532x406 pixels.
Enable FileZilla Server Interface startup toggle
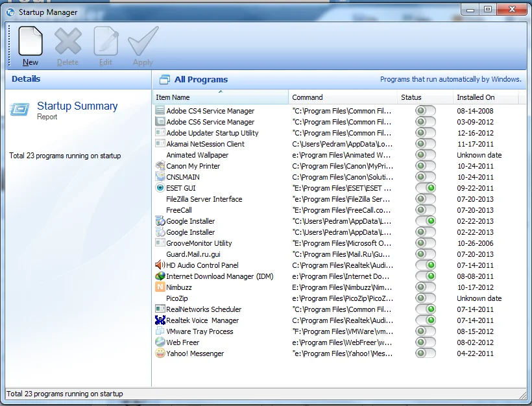[426, 198]
